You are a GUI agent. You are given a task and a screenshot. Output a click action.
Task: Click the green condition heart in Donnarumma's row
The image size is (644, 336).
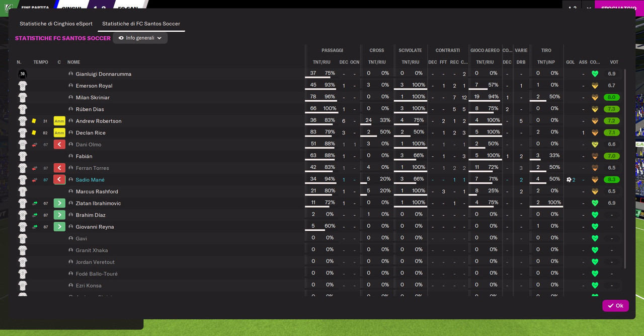pyautogui.click(x=595, y=74)
